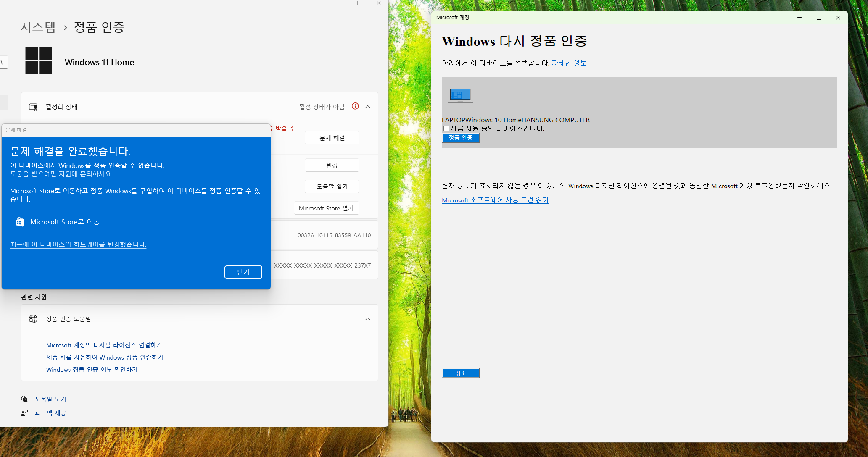Click the laptop device icon in Microsoft 계정
Image resolution: width=868 pixels, height=457 pixels.
tap(460, 96)
